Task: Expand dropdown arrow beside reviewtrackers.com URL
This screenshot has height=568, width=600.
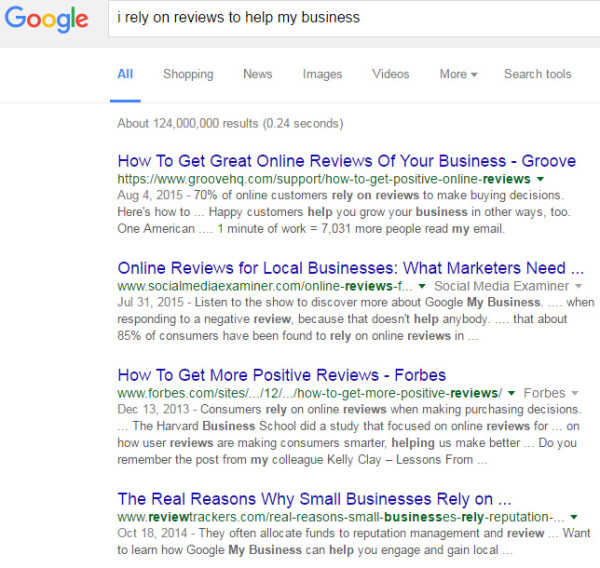Action: (574, 517)
